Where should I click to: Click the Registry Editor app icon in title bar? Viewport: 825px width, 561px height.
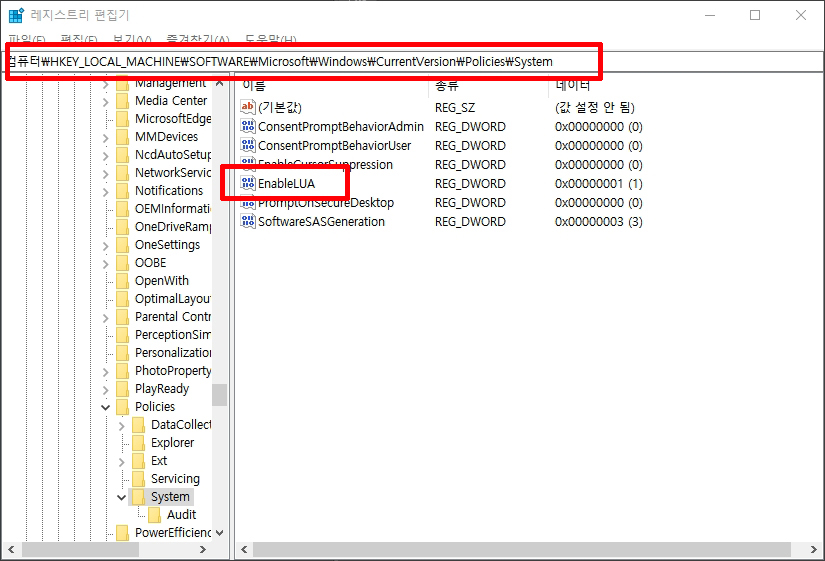(x=16, y=15)
